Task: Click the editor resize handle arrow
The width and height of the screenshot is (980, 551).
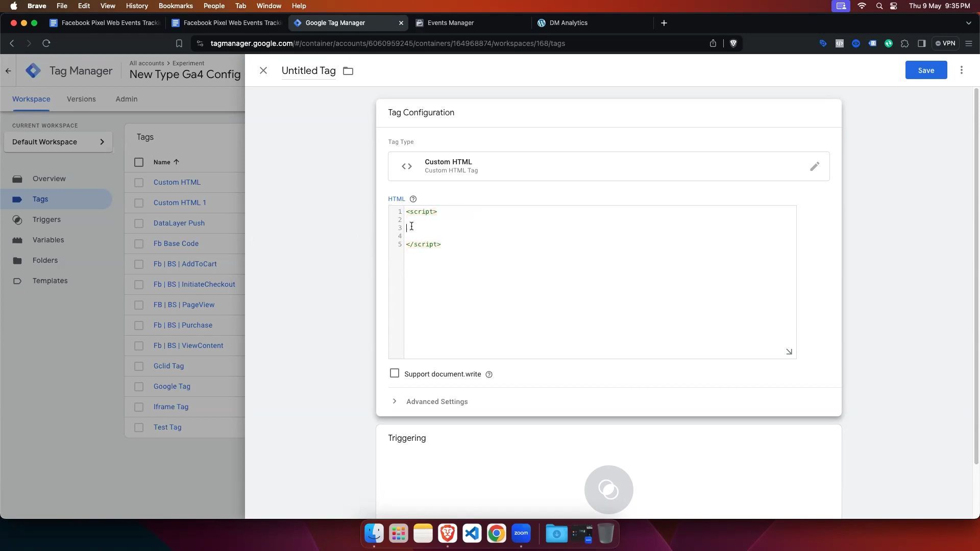Action: 789,352
